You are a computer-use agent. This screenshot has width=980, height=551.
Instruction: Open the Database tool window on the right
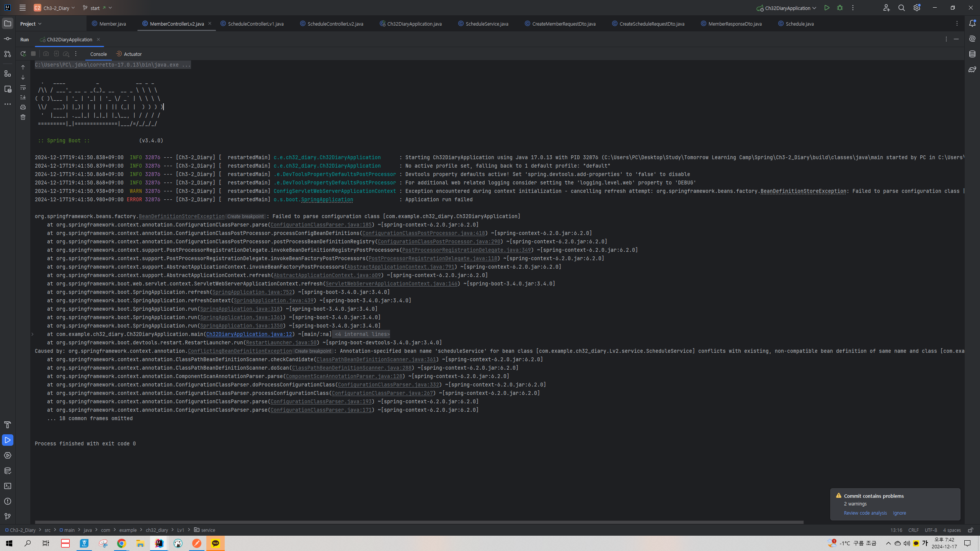pyautogui.click(x=972, y=54)
